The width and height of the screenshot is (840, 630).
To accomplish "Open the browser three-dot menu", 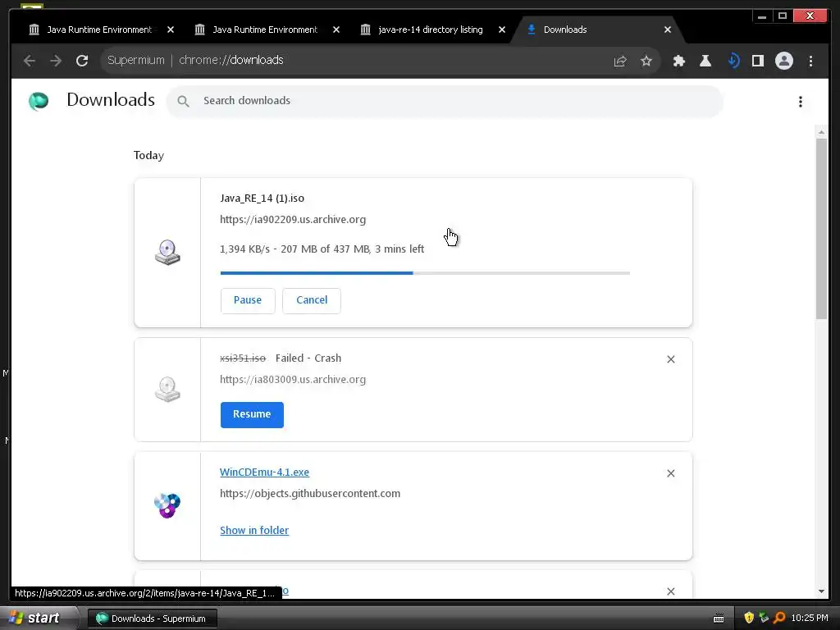I will tap(810, 61).
